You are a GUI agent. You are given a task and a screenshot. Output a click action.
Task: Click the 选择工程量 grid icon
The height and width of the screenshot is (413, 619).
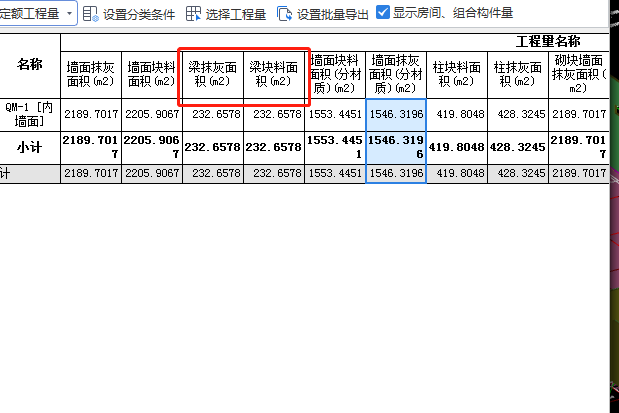(x=193, y=13)
